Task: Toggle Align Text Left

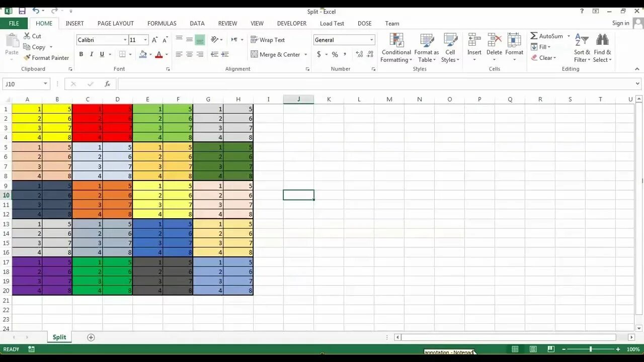Action: coord(179,54)
